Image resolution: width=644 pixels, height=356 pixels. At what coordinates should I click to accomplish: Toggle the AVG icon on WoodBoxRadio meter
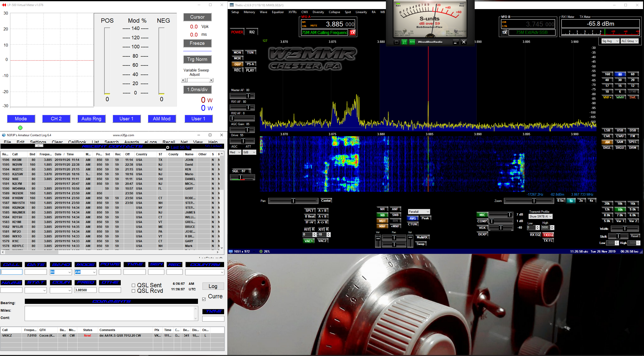tap(412, 42)
